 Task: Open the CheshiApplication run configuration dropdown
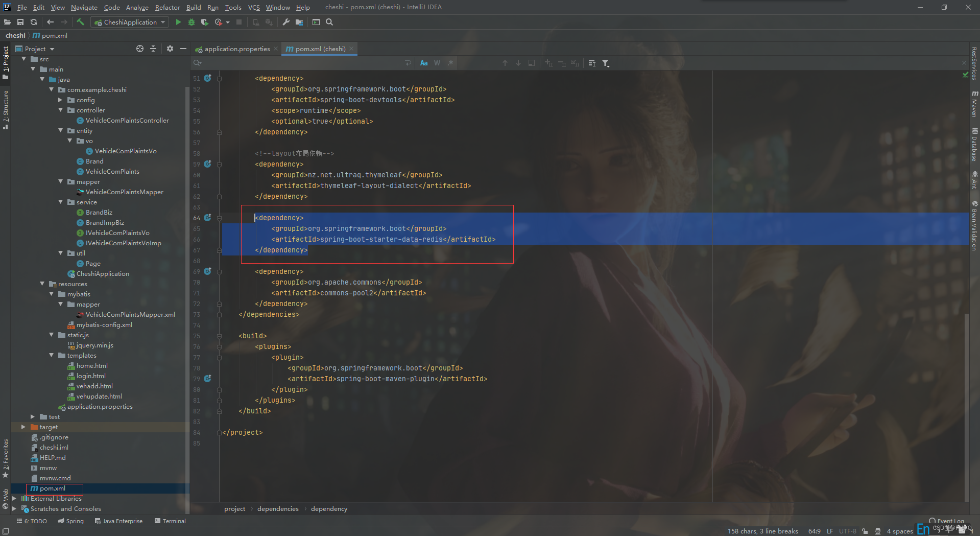point(162,22)
